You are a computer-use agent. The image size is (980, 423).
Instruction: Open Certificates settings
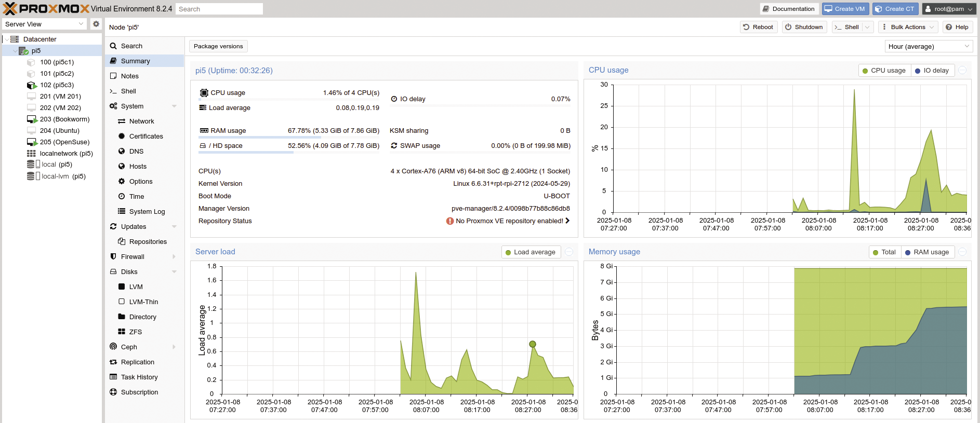pos(144,136)
